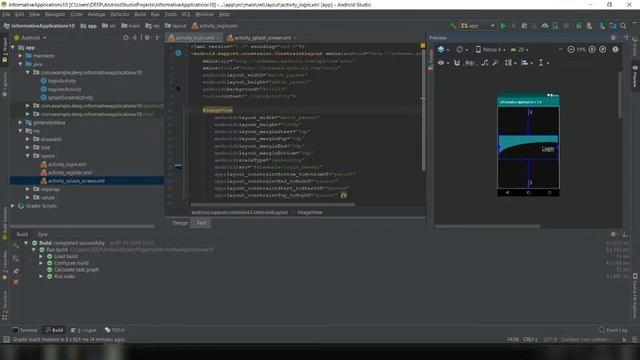
Task: Expand the Run tasks node
Action: pyautogui.click(x=41, y=276)
